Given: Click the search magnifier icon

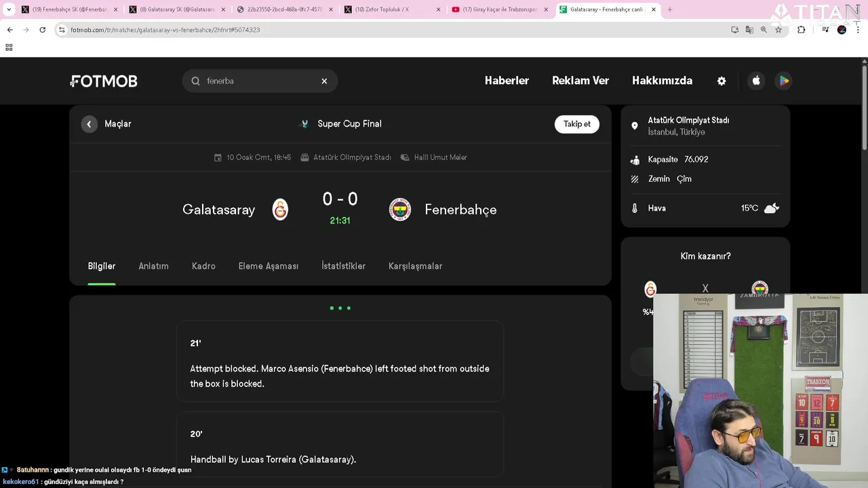Looking at the screenshot, I should click(x=195, y=81).
